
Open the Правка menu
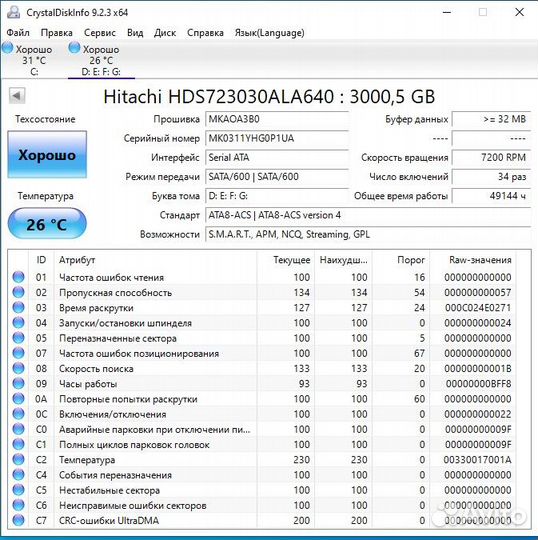(56, 33)
